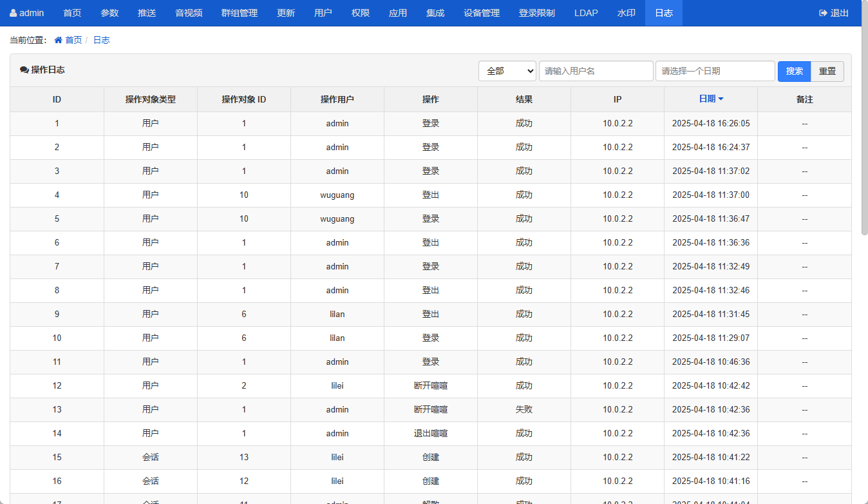Screen dimensions: 868x504
Task: Open the LDAP settings tab
Action: [586, 13]
